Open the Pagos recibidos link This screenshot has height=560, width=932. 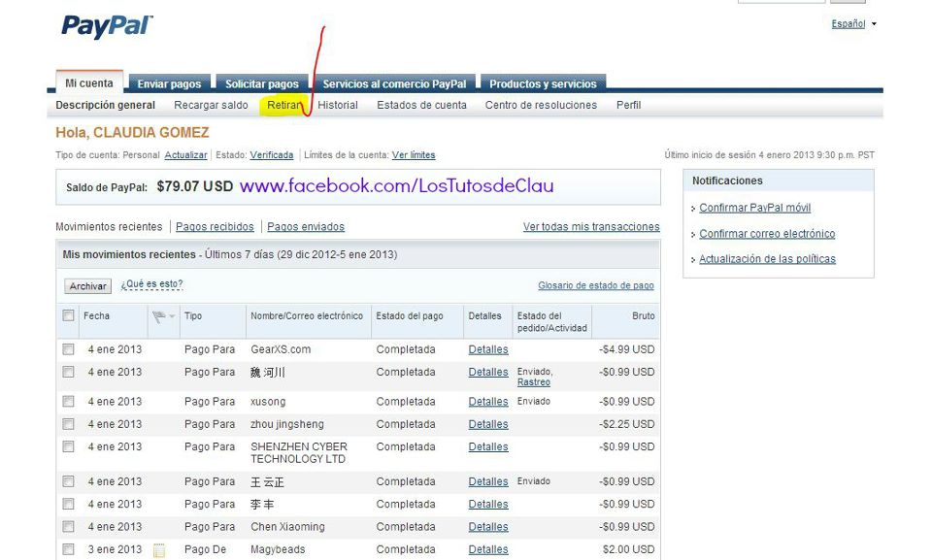215,226
